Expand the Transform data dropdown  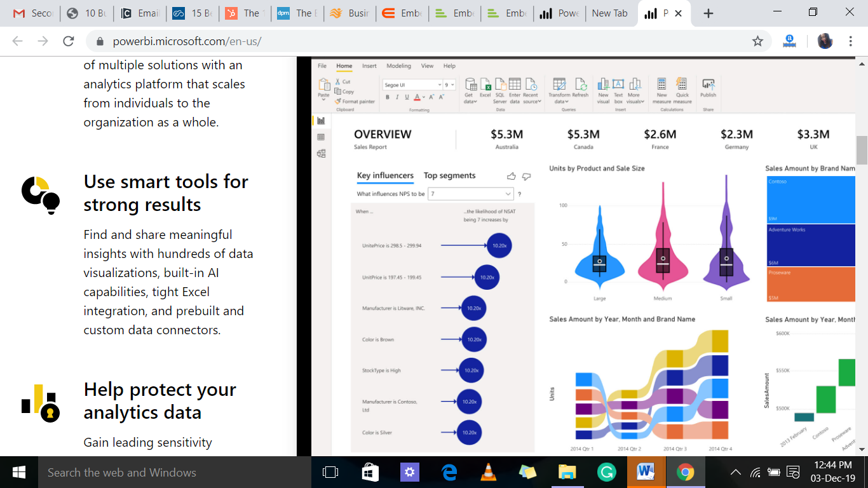(560, 101)
